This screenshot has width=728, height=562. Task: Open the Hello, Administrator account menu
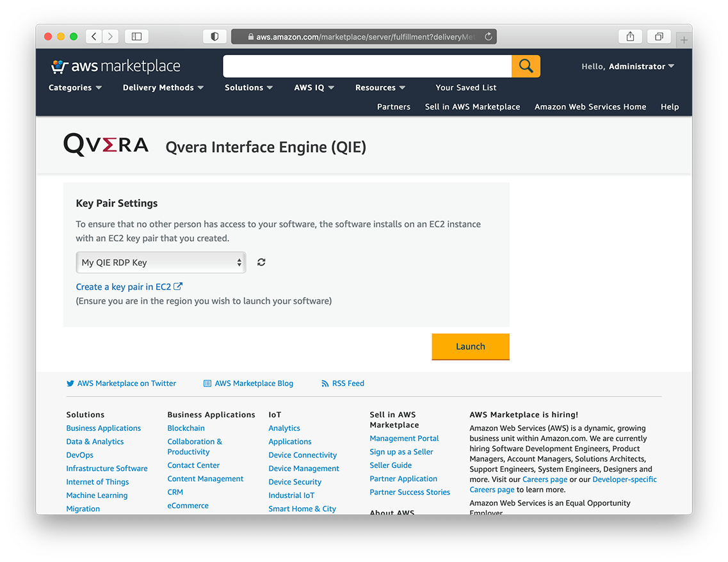click(627, 67)
